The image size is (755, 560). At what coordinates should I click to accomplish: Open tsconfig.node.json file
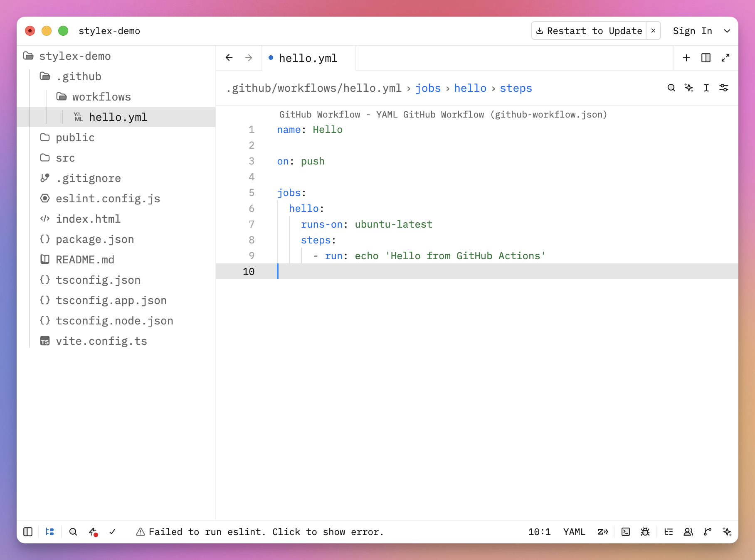[x=116, y=321]
